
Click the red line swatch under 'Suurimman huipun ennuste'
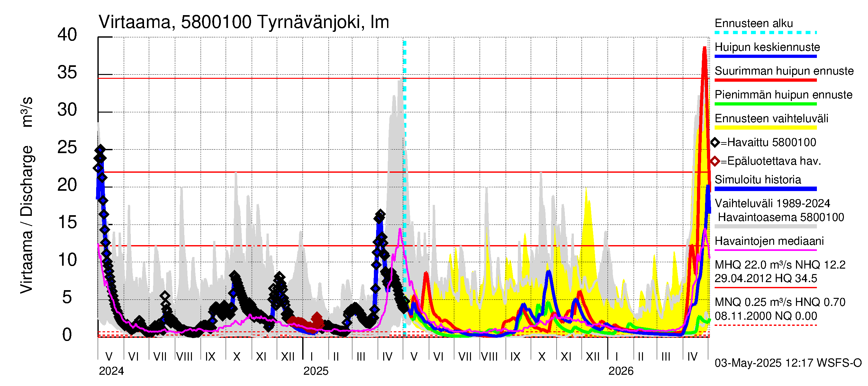pos(765,80)
